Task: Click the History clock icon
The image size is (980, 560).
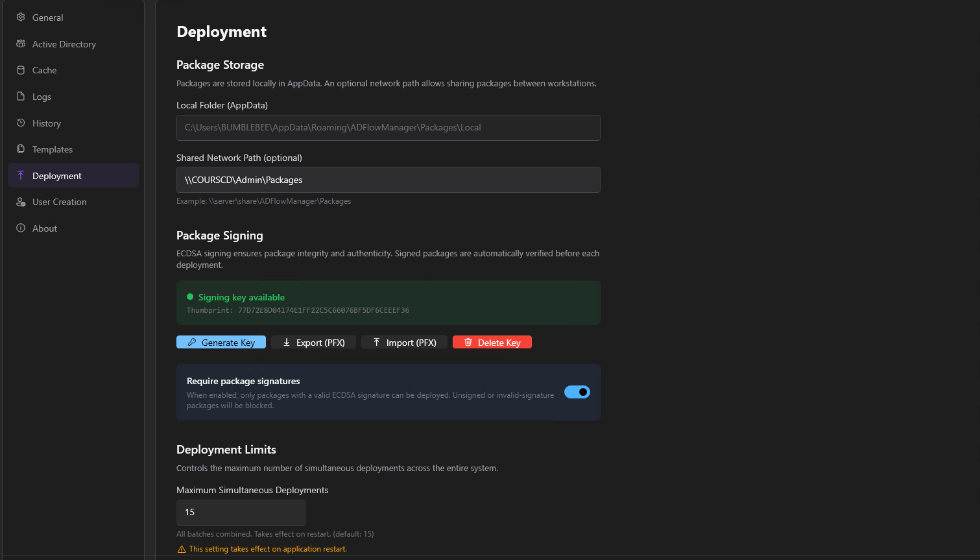Action: pos(21,123)
